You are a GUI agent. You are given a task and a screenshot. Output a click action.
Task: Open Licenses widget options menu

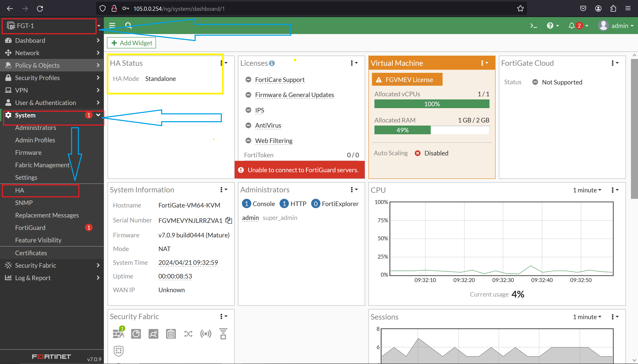click(354, 63)
